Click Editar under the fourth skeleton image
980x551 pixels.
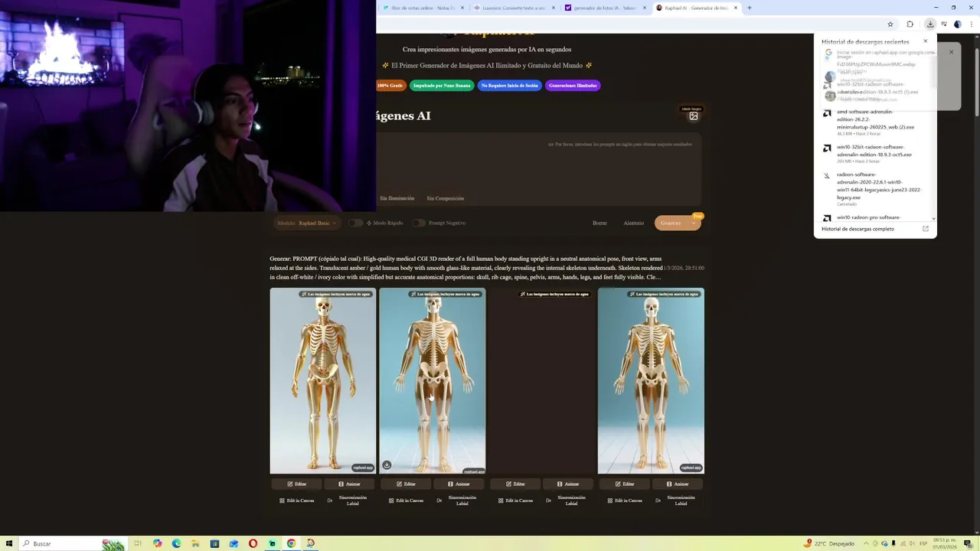click(x=625, y=484)
